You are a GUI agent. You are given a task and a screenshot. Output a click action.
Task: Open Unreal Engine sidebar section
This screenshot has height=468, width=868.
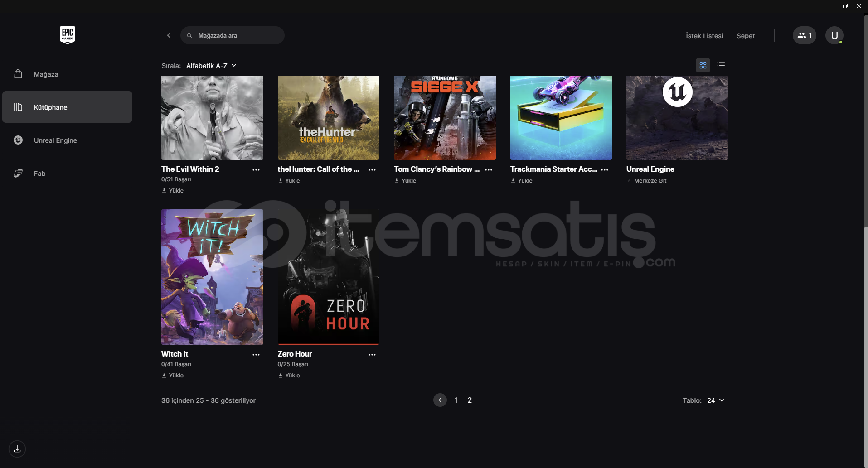[x=67, y=140]
